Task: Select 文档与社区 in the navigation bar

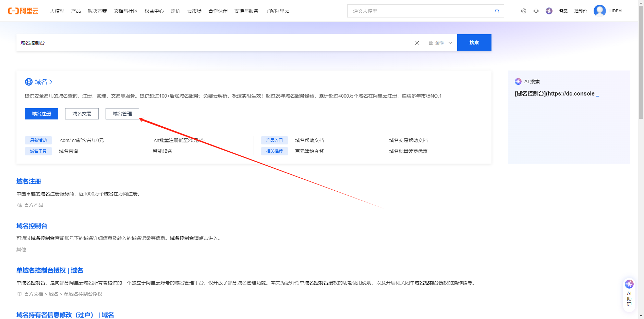Action: pos(125,11)
